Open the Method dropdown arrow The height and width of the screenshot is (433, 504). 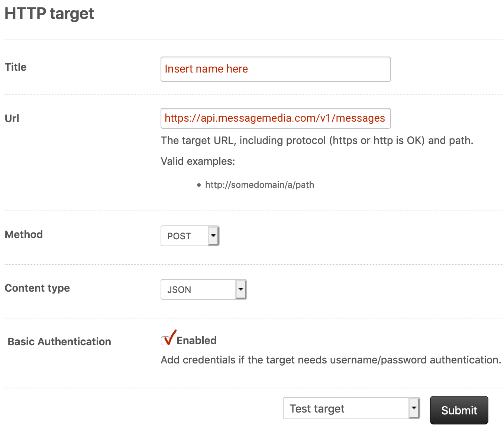point(213,235)
